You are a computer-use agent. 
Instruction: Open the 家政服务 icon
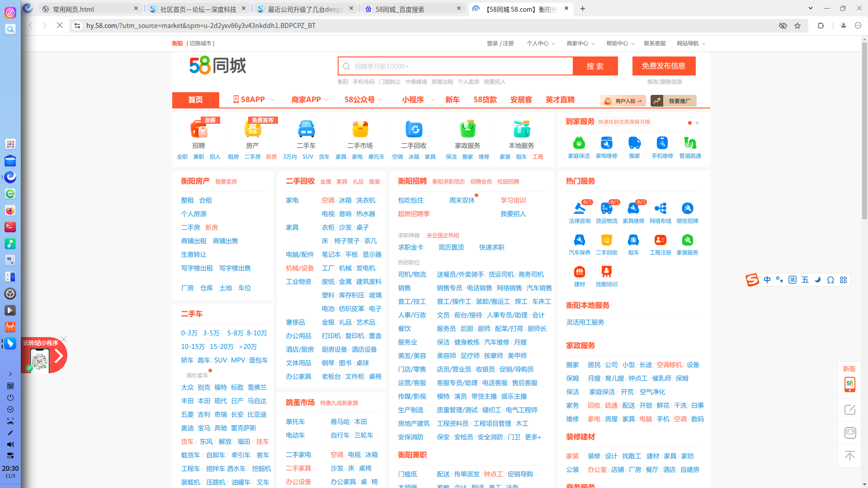pos(468,129)
